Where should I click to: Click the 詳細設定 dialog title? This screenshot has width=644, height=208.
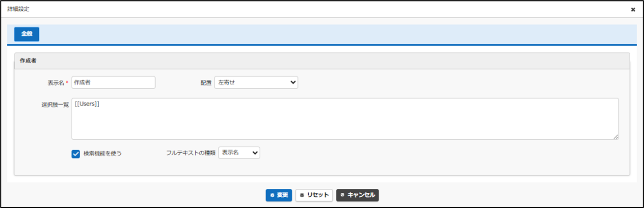point(19,9)
